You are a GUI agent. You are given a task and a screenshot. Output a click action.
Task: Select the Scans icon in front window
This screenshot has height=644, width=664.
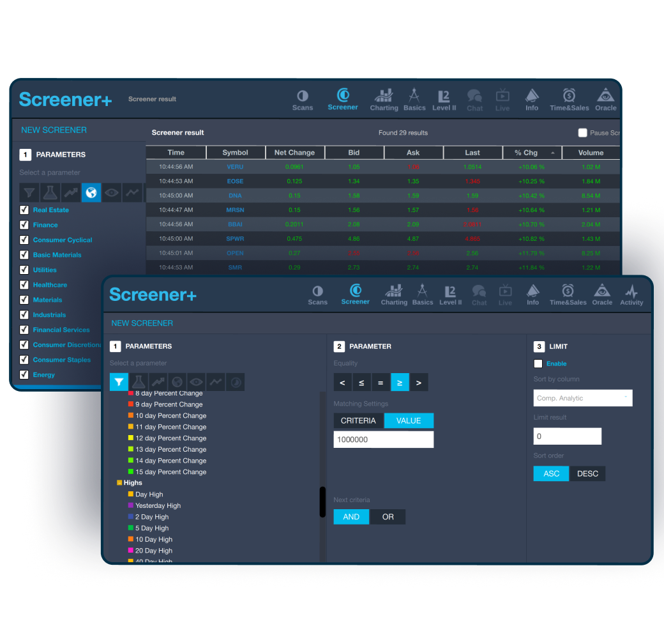pos(317,294)
